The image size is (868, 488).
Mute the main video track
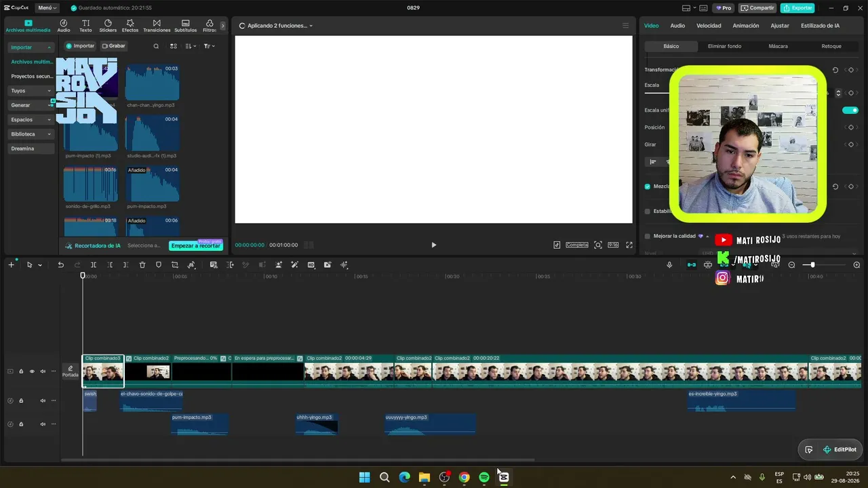tap(43, 371)
